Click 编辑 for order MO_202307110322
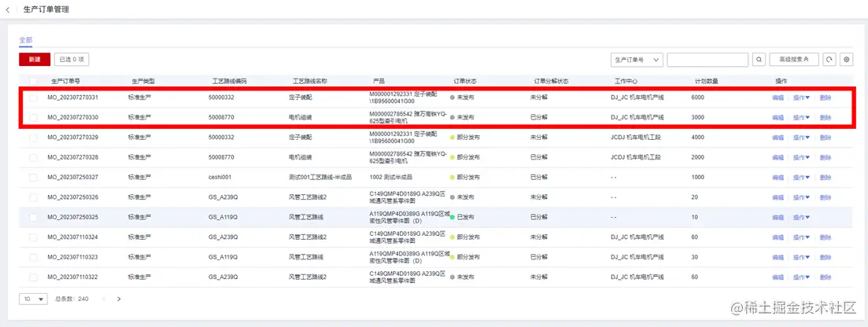 pyautogui.click(x=778, y=277)
